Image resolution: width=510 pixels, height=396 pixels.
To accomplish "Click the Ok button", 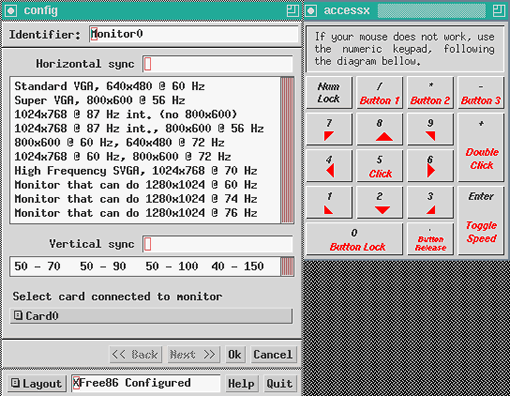I will [234, 354].
